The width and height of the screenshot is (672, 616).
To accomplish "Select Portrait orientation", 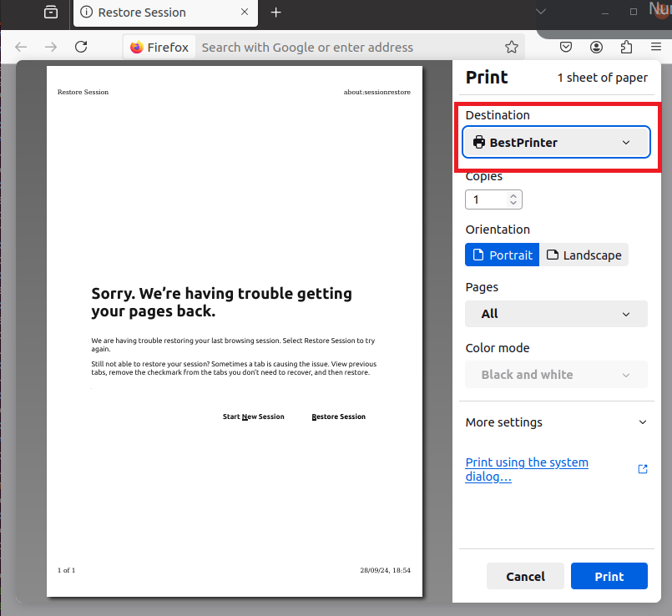I will pos(502,255).
